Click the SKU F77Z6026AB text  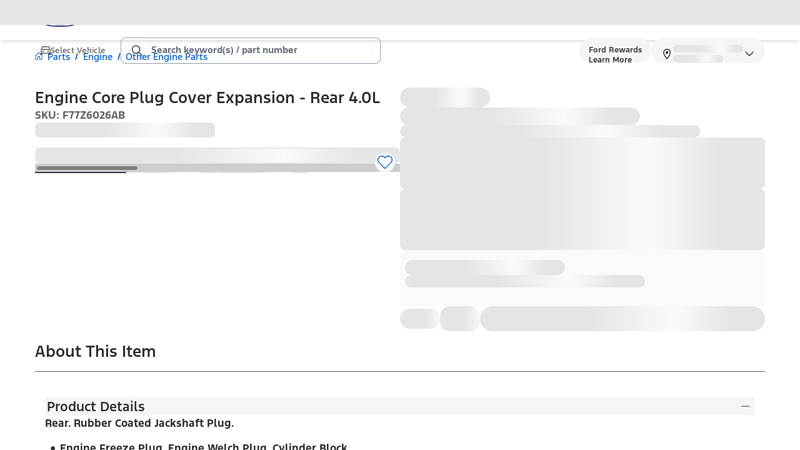(x=80, y=115)
